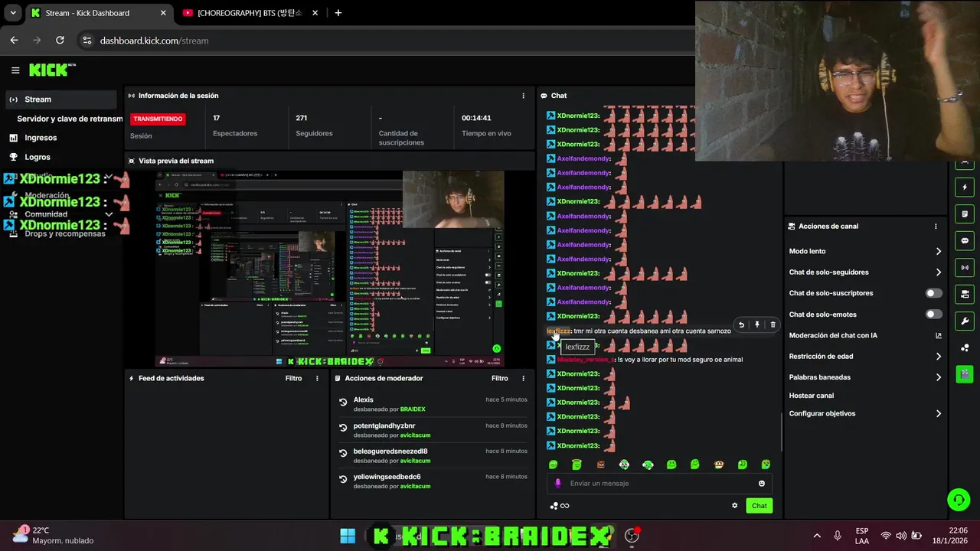The image size is (980, 551).
Task: Open the Windows Start menu
Action: (348, 536)
